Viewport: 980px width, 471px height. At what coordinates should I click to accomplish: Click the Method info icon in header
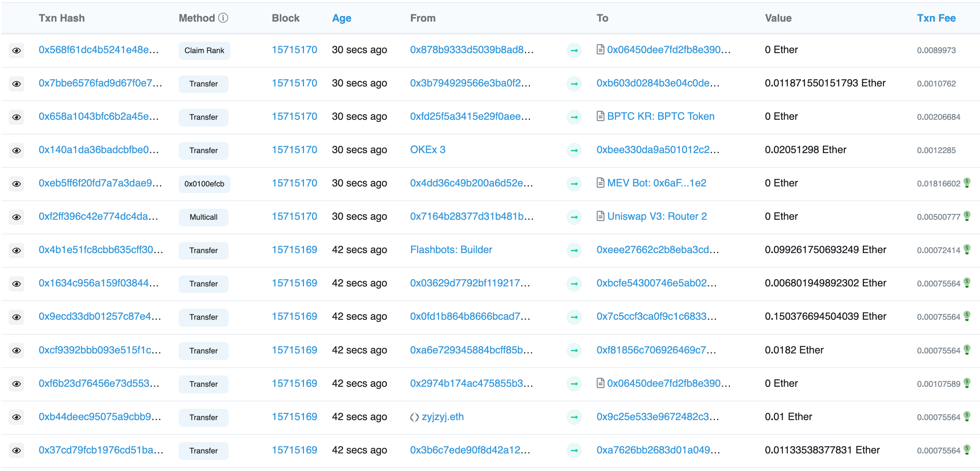coord(223,18)
